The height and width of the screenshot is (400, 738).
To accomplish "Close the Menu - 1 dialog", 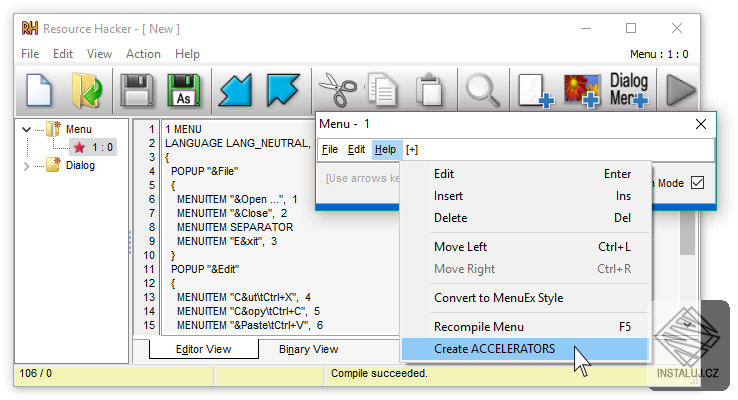I will coord(700,124).
